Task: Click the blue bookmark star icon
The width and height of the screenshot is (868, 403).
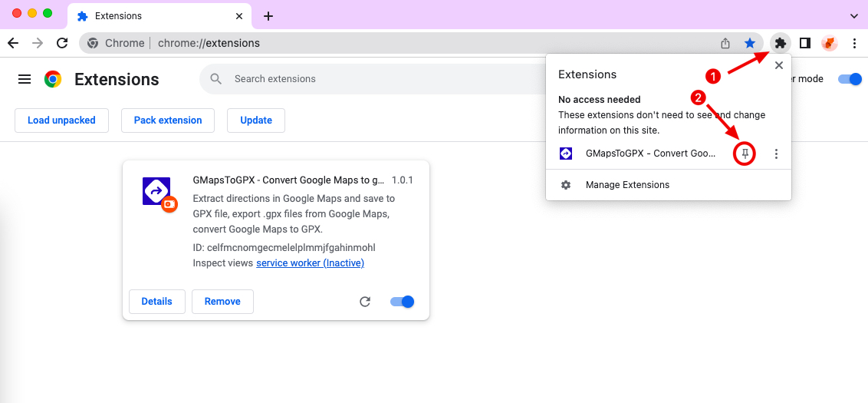Action: click(750, 43)
